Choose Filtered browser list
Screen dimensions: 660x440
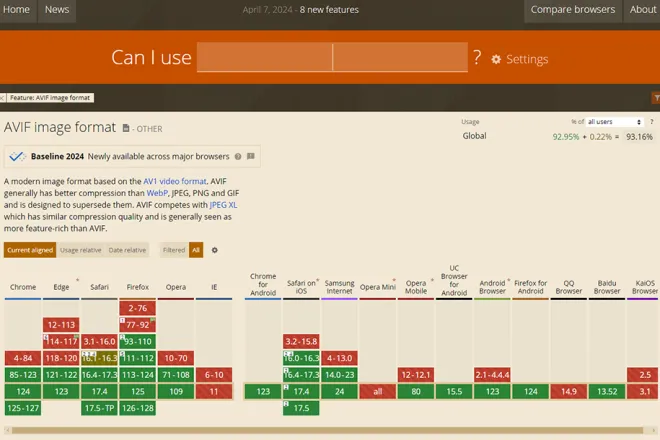pyautogui.click(x=174, y=250)
